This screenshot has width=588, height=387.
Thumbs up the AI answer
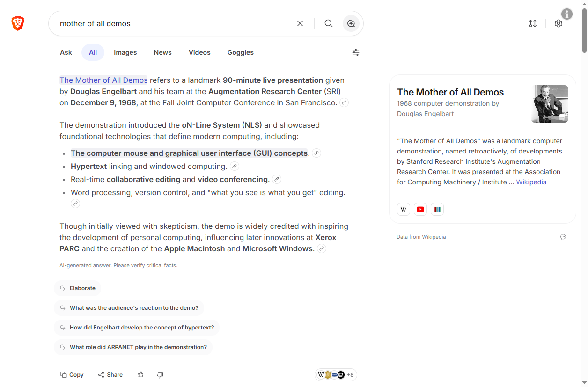click(x=140, y=375)
